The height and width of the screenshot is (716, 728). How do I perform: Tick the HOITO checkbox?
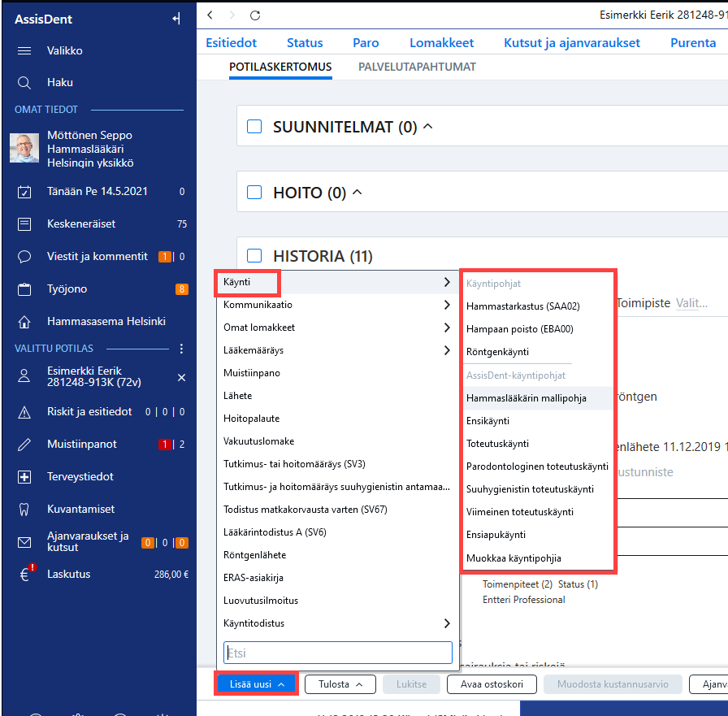pyautogui.click(x=254, y=193)
